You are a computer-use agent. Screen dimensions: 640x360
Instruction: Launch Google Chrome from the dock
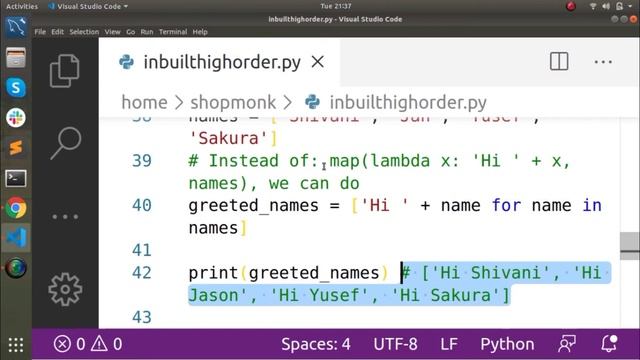(16, 208)
